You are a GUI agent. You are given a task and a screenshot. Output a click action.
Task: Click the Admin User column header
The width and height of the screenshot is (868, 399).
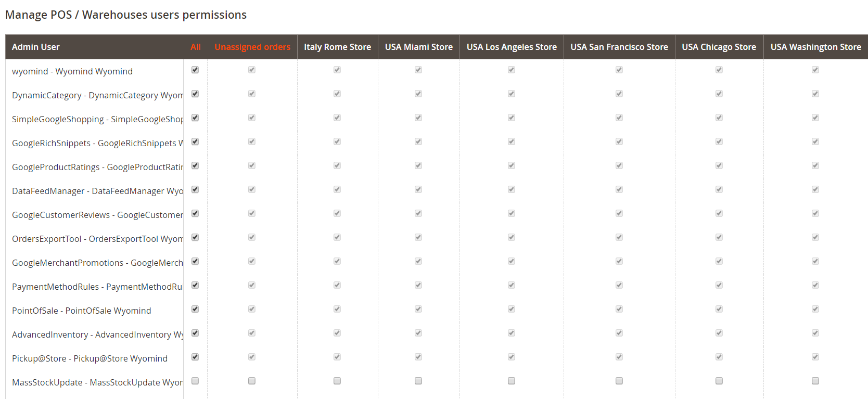point(36,47)
